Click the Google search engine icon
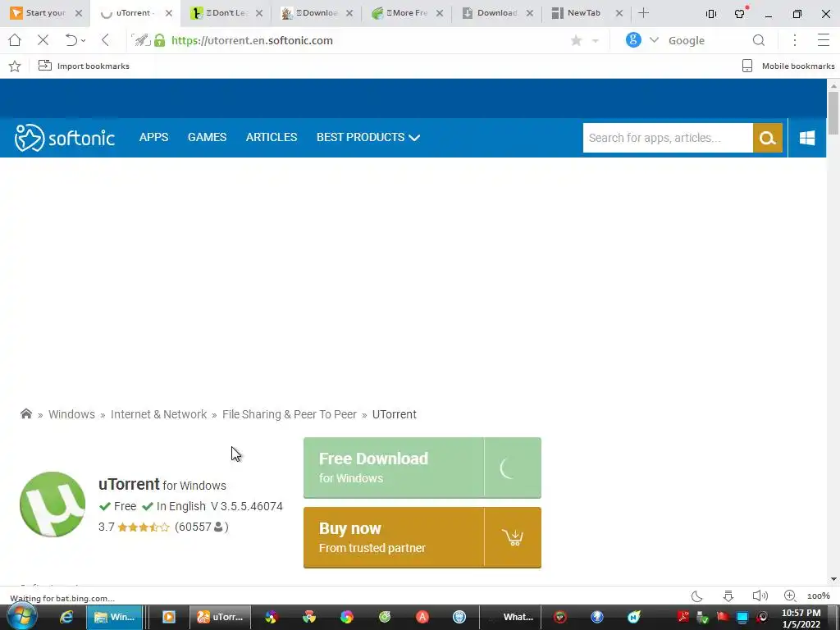Image resolution: width=840 pixels, height=630 pixels. pyautogui.click(x=633, y=39)
